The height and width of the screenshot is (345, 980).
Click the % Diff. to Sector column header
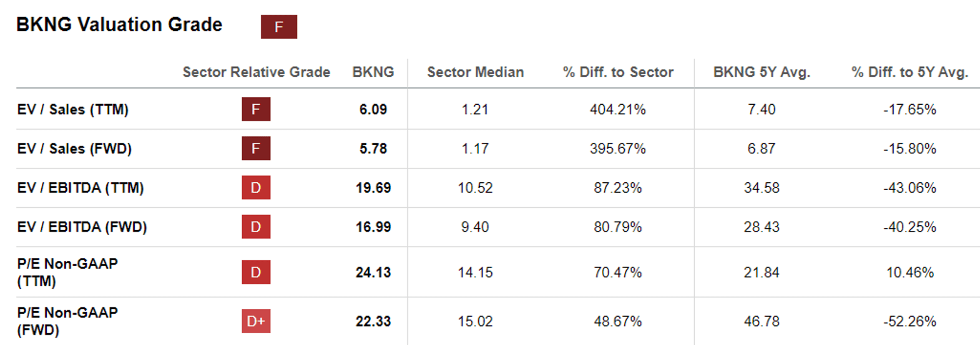618,72
